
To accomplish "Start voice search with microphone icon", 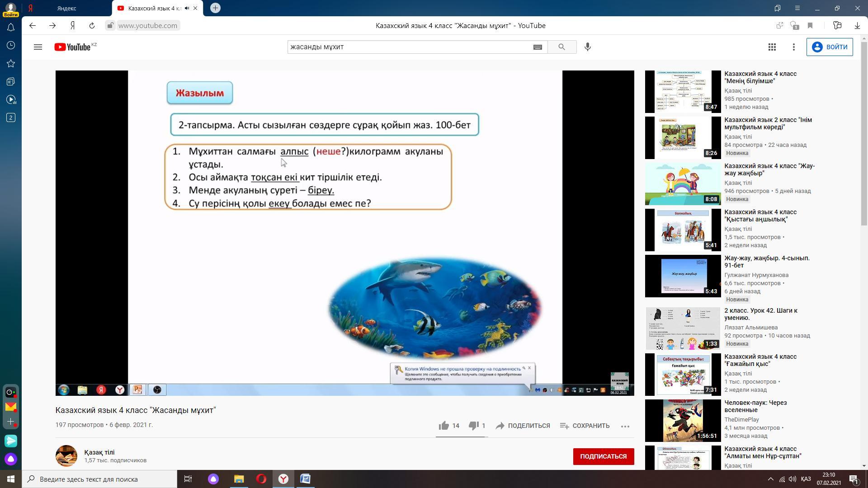I will pyautogui.click(x=588, y=47).
